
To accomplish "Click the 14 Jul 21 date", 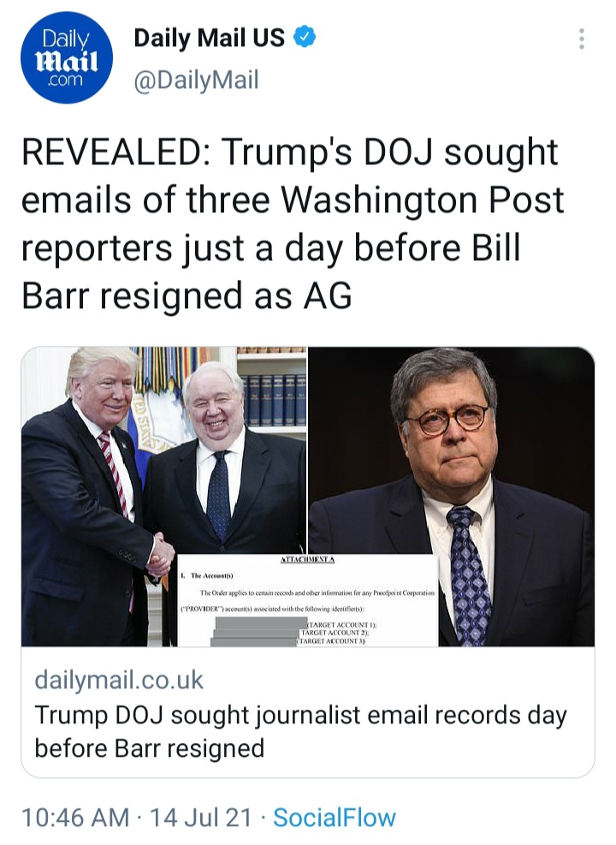I will click(201, 818).
